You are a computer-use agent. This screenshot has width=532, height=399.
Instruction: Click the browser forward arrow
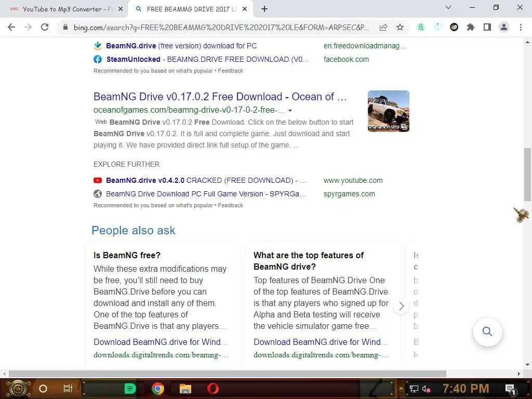pyautogui.click(x=28, y=27)
